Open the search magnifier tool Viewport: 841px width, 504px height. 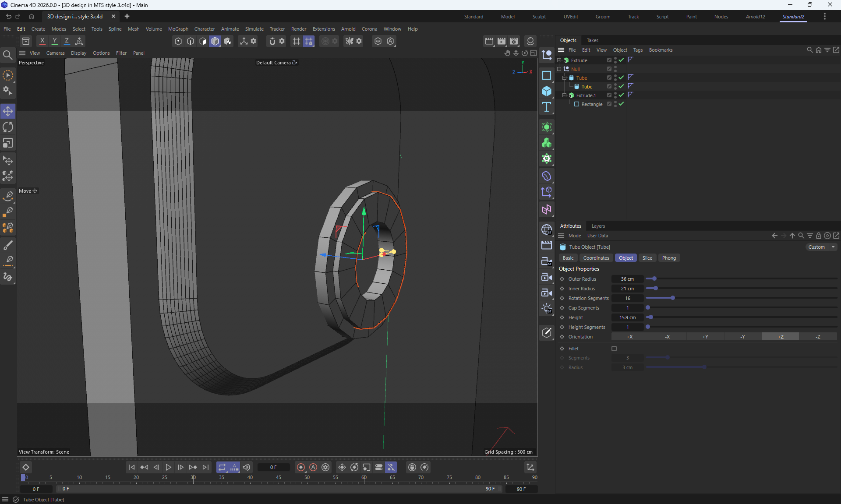pos(7,55)
